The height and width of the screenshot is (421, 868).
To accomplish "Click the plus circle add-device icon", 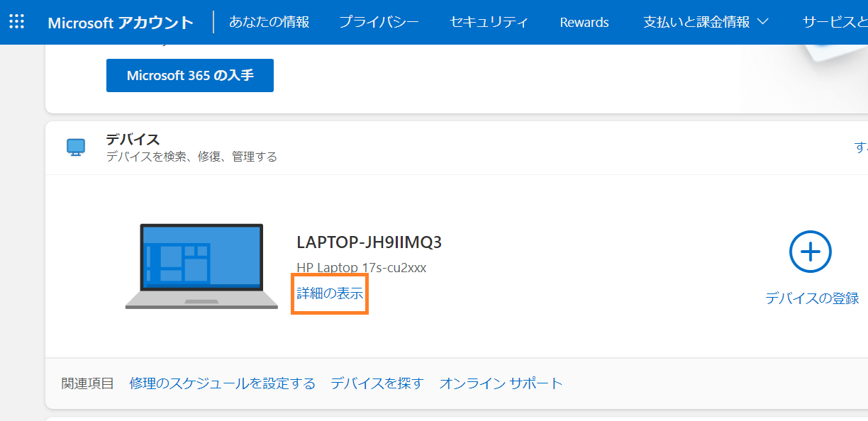I will (811, 252).
